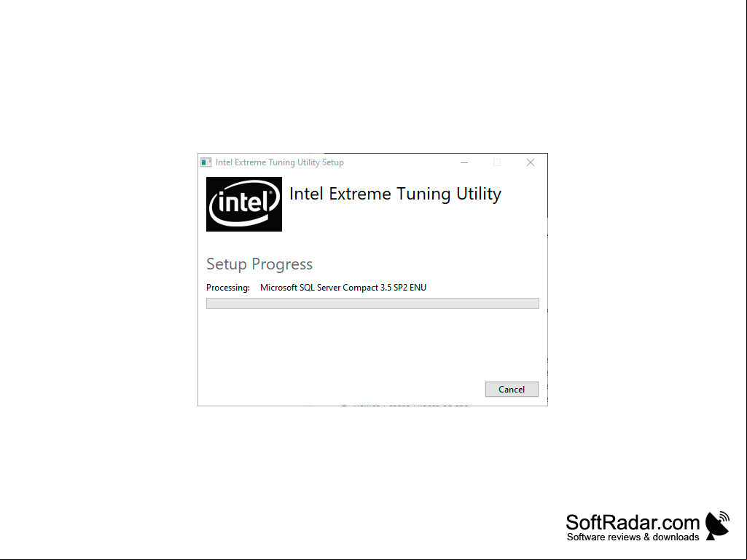Click the Intel Extreme Tuning Utility heading
Viewport: 747px width, 560px height.
coord(395,194)
